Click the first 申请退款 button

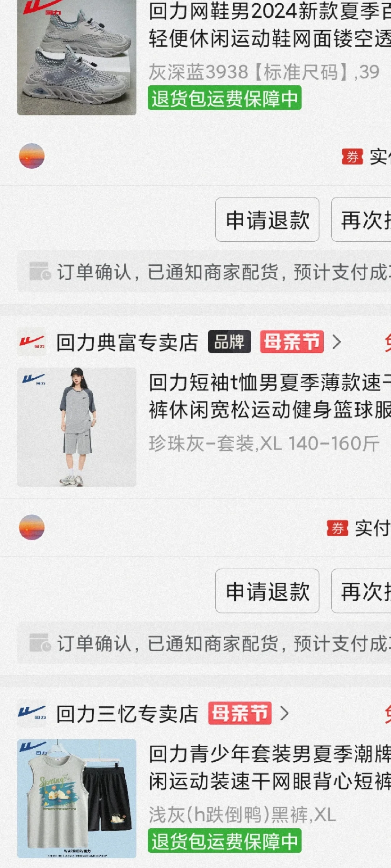(x=267, y=220)
